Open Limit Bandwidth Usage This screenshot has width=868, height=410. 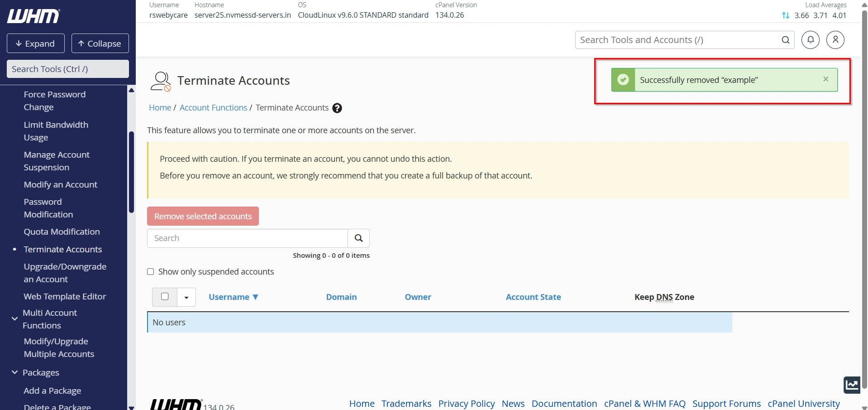pos(56,131)
